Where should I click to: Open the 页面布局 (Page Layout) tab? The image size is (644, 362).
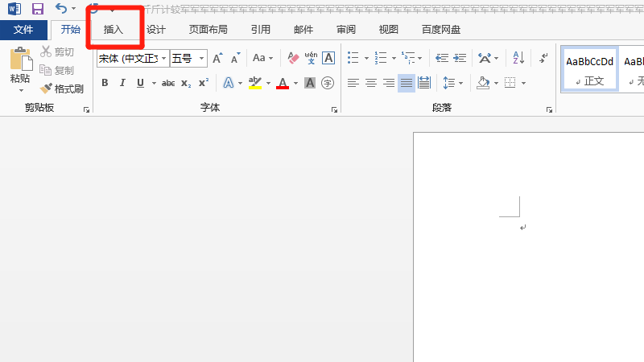[x=208, y=30]
